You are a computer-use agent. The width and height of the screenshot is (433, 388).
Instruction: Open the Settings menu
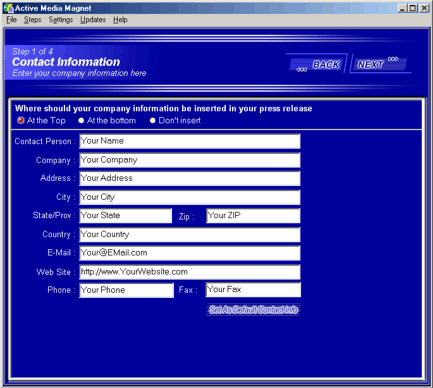point(61,20)
